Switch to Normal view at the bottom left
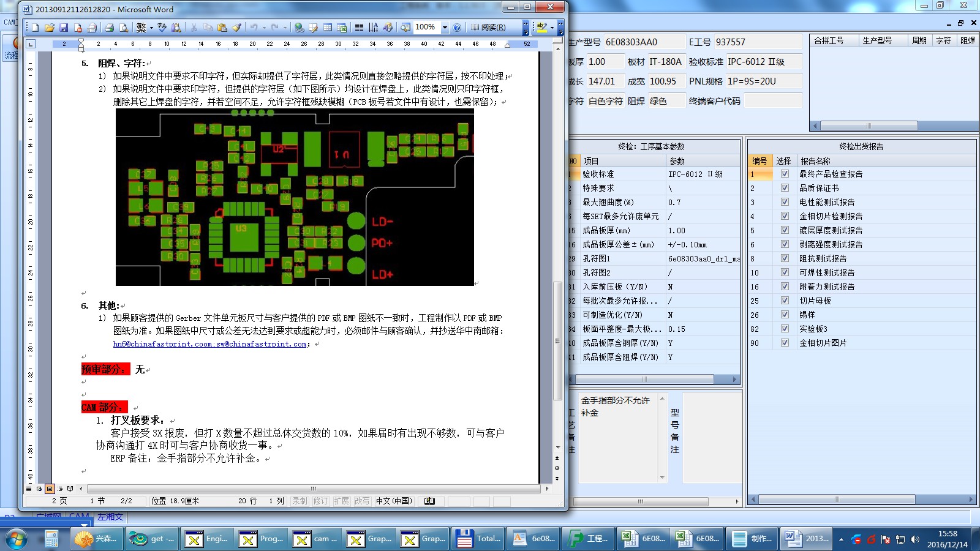Image resolution: width=980 pixels, height=551 pixels. [29, 489]
